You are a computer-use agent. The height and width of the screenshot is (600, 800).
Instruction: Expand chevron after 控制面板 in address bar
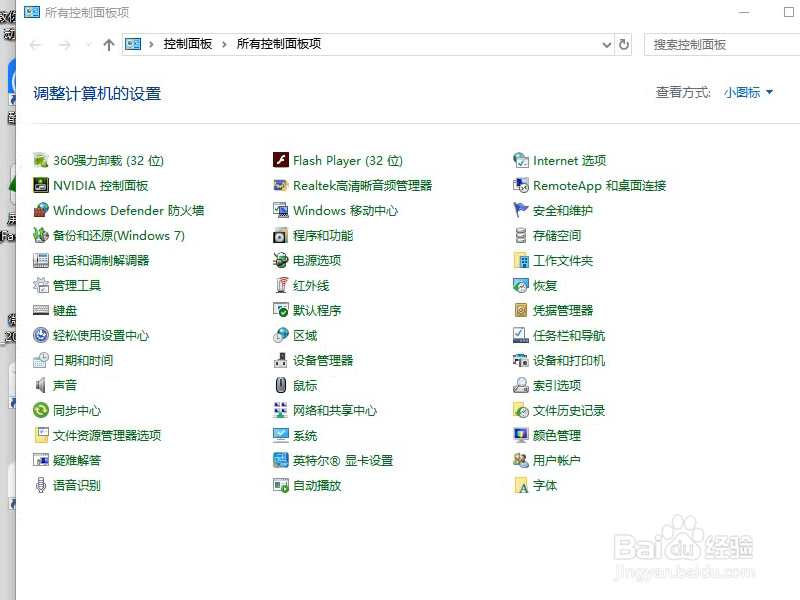[224, 44]
